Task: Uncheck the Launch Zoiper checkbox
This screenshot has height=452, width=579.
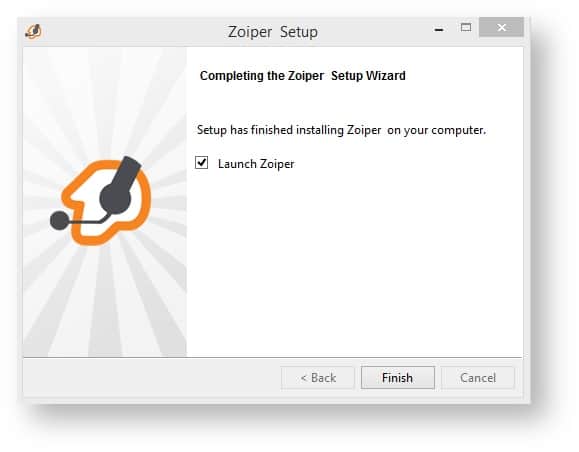Action: (202, 162)
